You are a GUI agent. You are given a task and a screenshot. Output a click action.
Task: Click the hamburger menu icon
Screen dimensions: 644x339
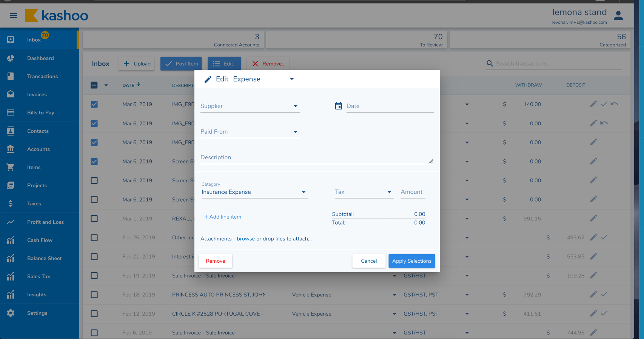pos(14,15)
